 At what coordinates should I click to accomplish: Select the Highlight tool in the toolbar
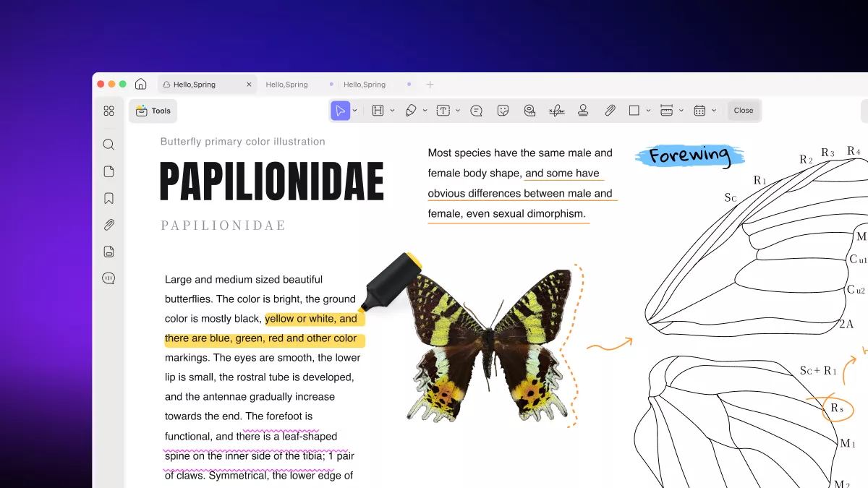point(376,110)
